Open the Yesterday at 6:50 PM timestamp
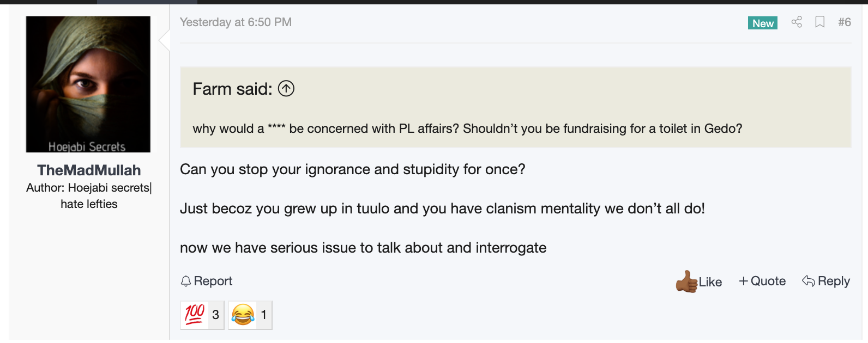 point(236,22)
